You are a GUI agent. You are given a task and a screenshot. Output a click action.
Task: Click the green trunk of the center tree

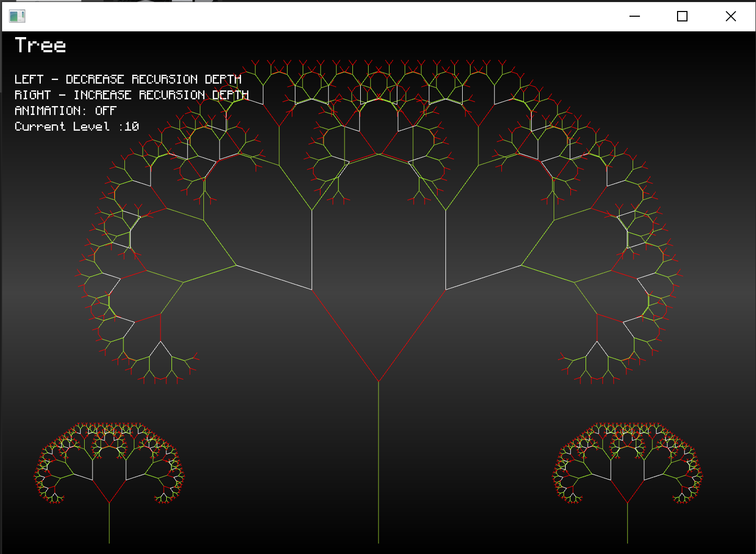click(378, 460)
